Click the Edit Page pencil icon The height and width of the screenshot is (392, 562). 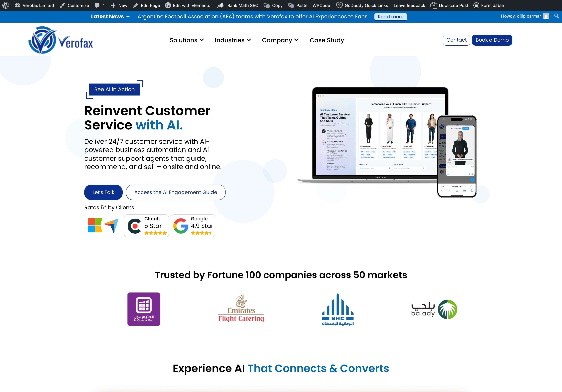click(x=136, y=5)
